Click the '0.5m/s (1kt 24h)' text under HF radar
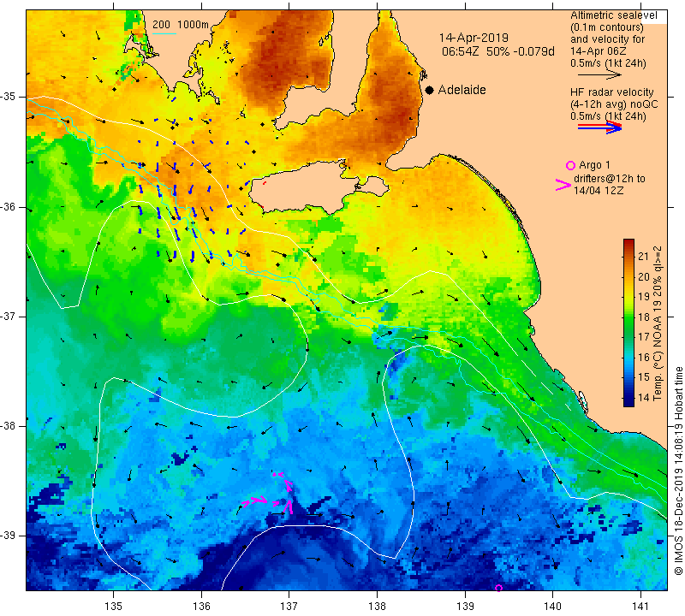The width and height of the screenshot is (685, 616). click(608, 116)
